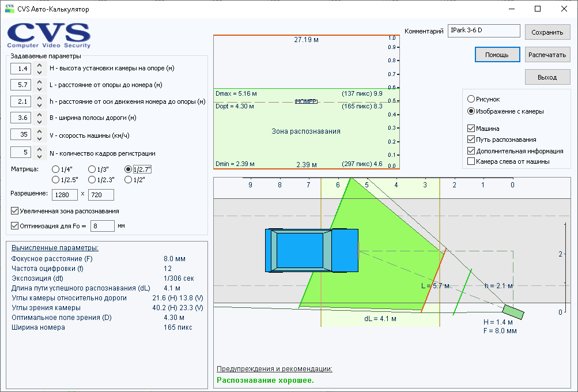The width and height of the screenshot is (578, 392).
Task: Edit lane width B value field
Action: click(x=21, y=118)
